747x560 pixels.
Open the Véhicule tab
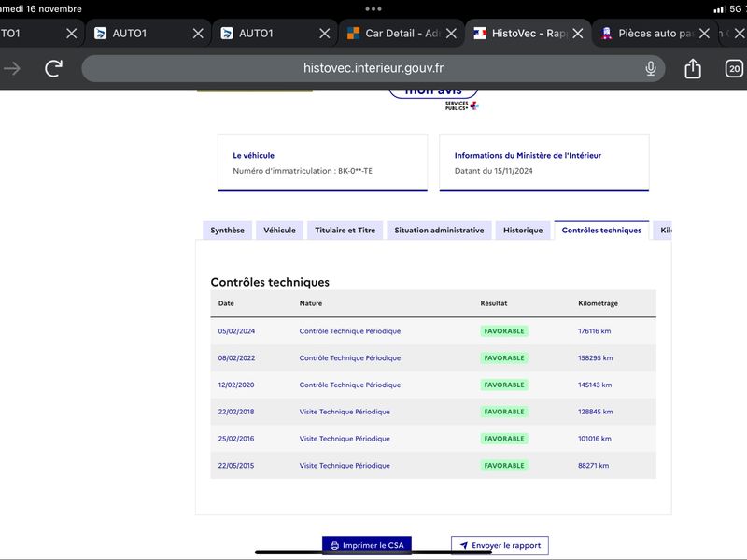279,231
